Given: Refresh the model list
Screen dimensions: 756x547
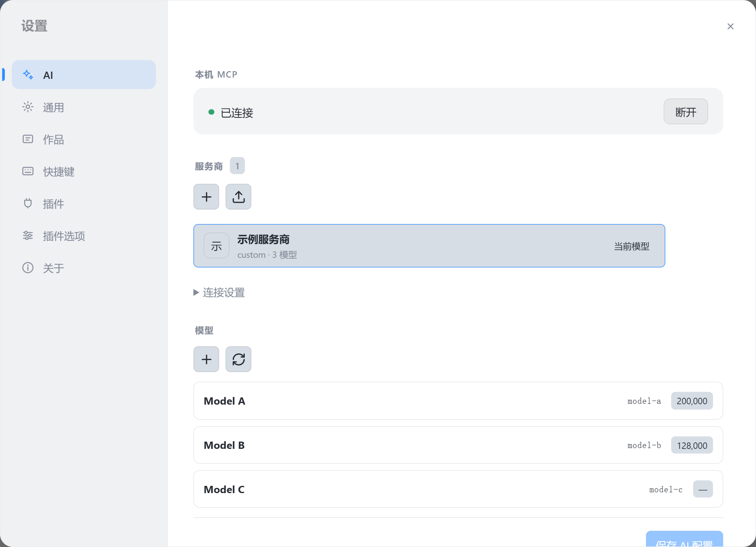Looking at the screenshot, I should tap(238, 359).
